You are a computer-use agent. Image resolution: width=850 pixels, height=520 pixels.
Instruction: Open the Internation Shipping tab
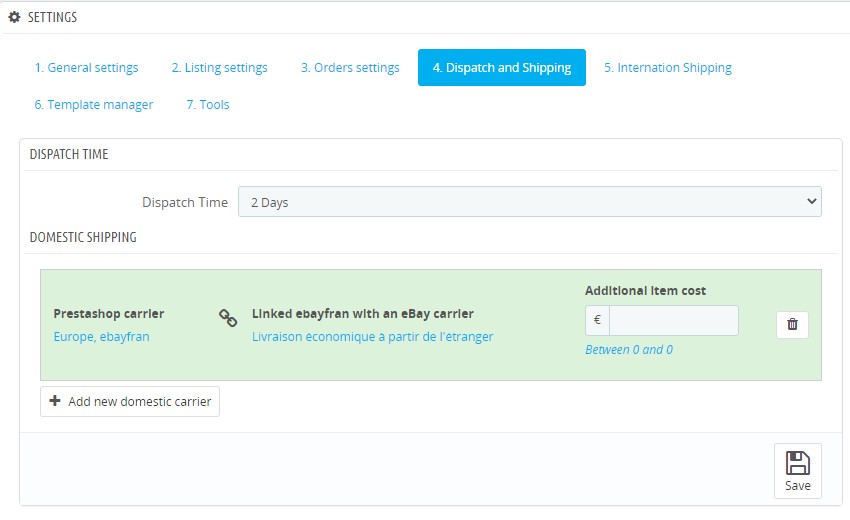[667, 68]
